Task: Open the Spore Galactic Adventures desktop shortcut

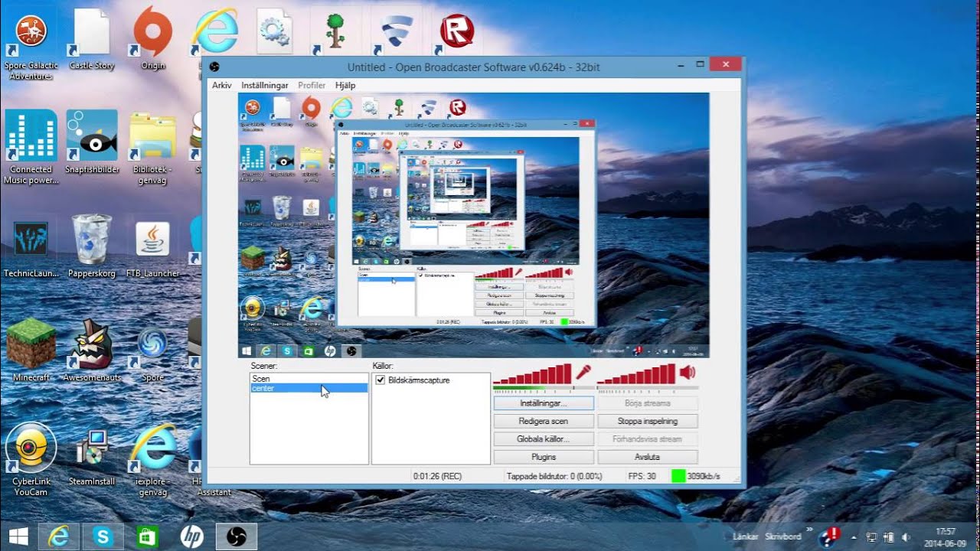Action: [31, 44]
